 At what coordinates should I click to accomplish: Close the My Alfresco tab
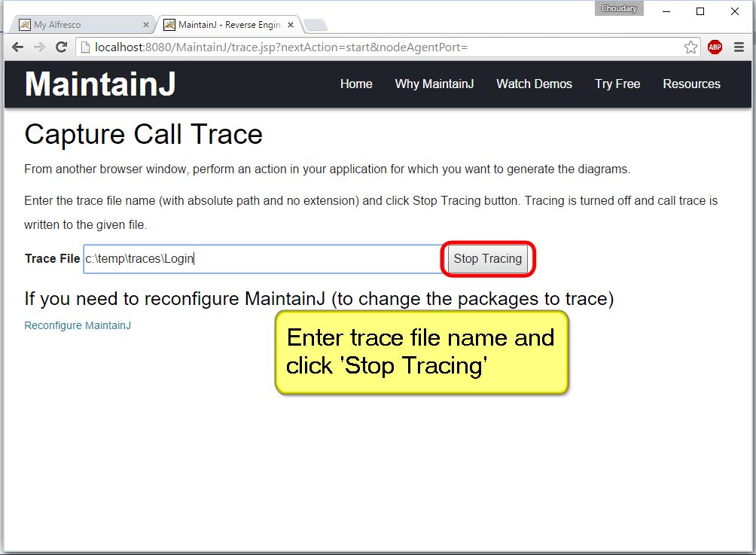click(146, 25)
